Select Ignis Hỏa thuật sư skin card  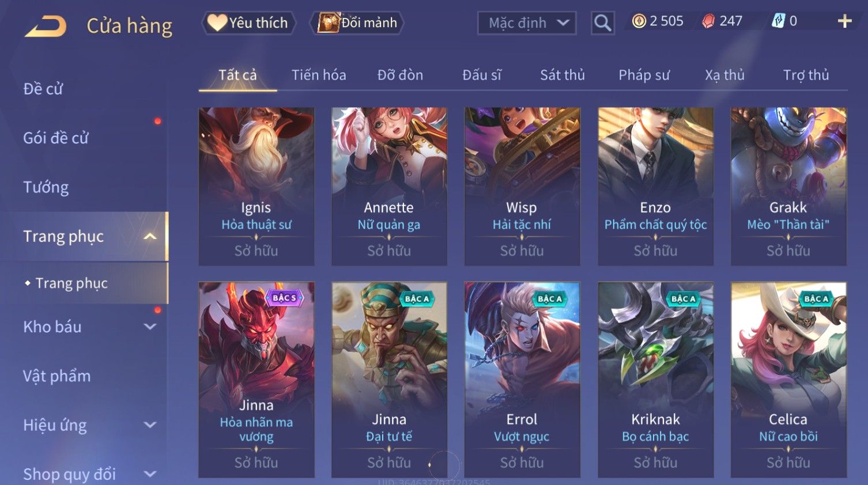(x=256, y=187)
